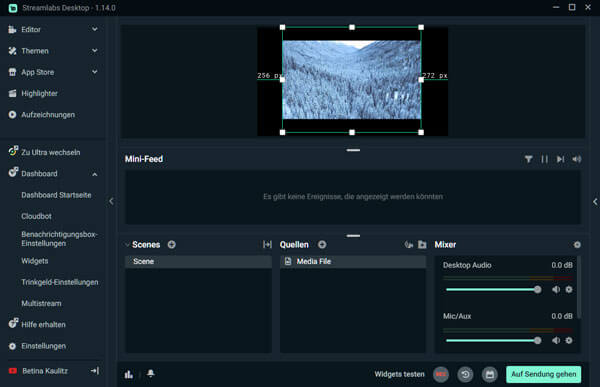
Task: Adjust the Desktop Audio volume slider
Action: click(494, 289)
